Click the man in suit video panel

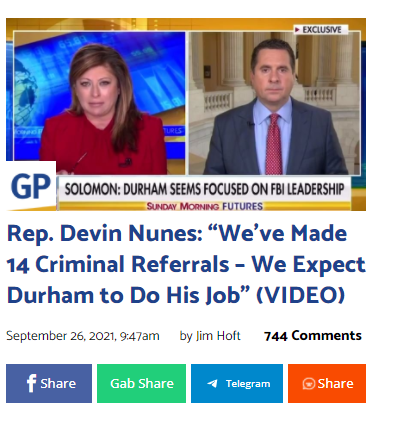tap(274, 103)
